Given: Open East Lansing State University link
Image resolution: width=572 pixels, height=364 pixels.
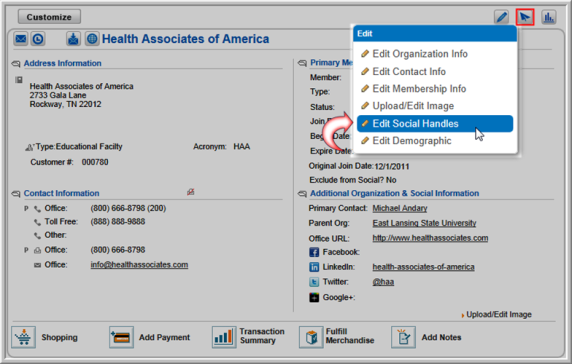Looking at the screenshot, I should coord(424,223).
